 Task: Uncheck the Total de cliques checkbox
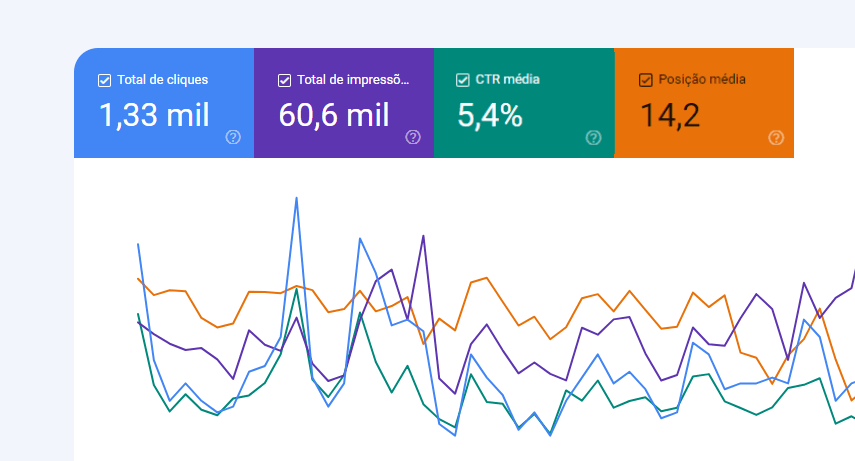pos(104,80)
